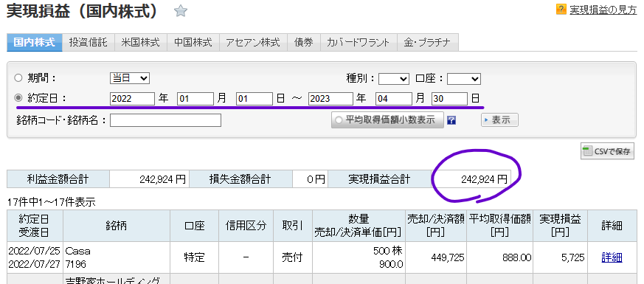Click the 実現損益 [円] column header
Image resolution: width=644 pixels, height=284 pixels.
click(x=560, y=226)
